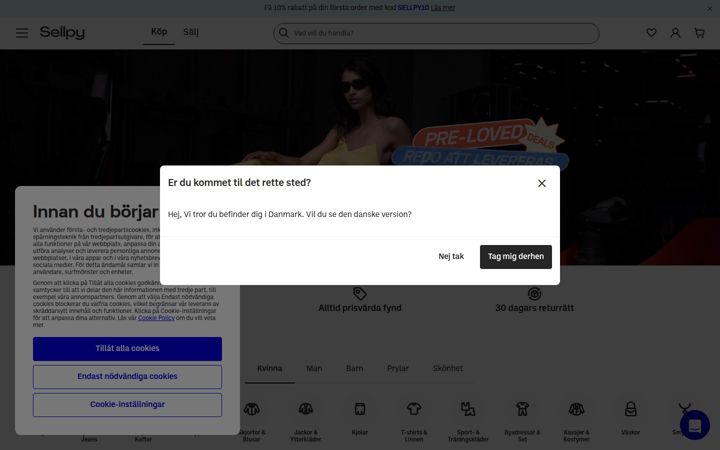Click 30 dagars returrätt text

tap(534, 308)
